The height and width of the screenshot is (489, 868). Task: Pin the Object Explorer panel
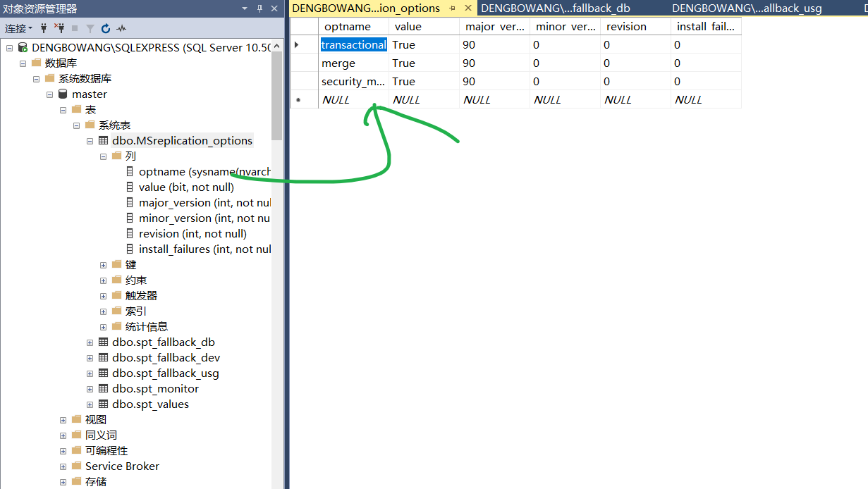pos(260,8)
